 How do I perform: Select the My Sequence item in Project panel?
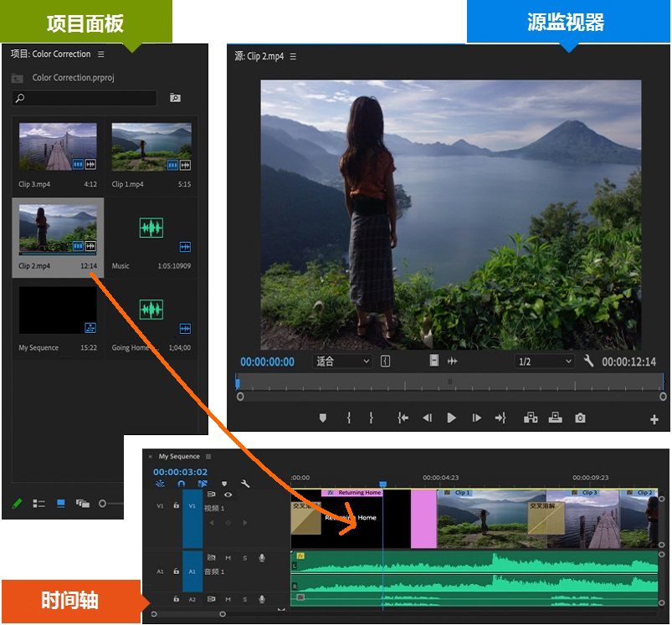58,319
